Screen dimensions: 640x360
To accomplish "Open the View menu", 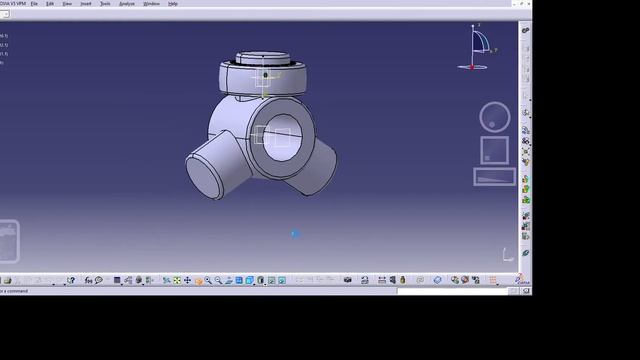I will coord(67,4).
